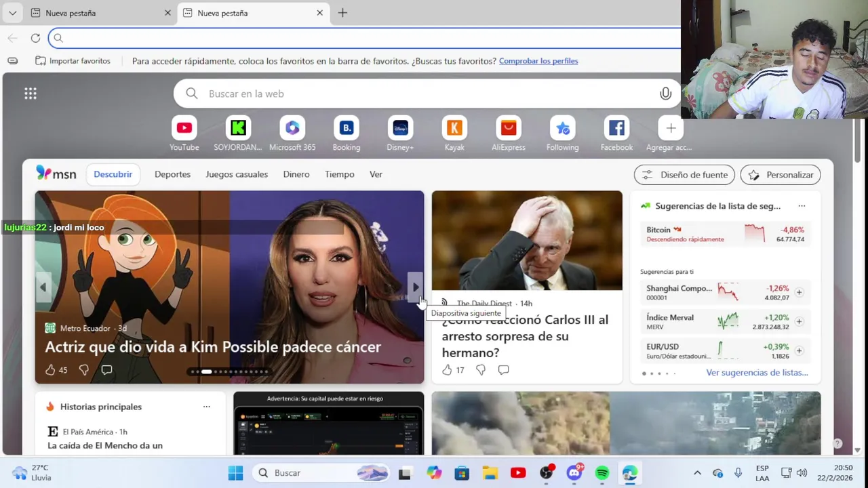Open the Juegos casuales tab
Viewport: 868px width, 488px height.
coord(237,174)
